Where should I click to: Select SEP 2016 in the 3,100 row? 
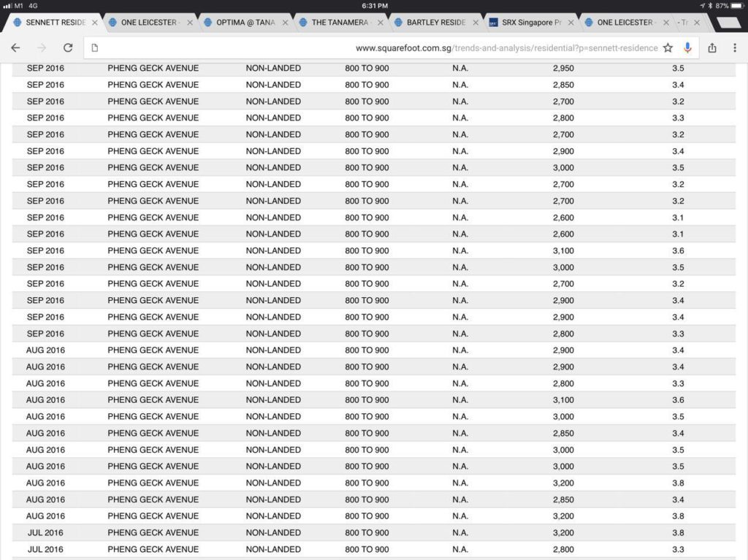tap(45, 251)
